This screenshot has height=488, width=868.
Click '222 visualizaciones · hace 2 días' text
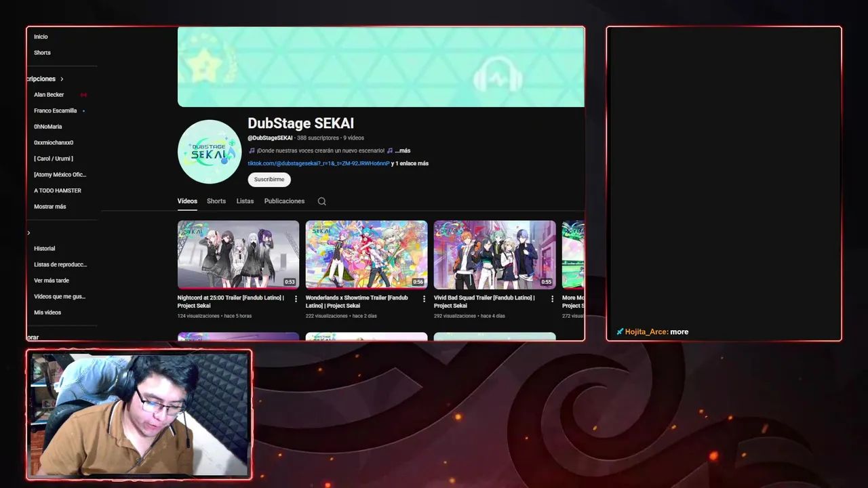[341, 316]
